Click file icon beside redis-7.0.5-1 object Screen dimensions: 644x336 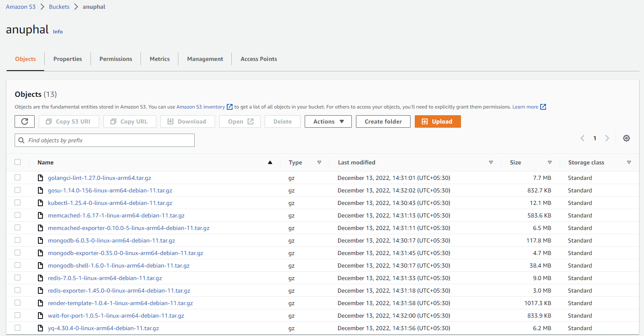click(40, 278)
